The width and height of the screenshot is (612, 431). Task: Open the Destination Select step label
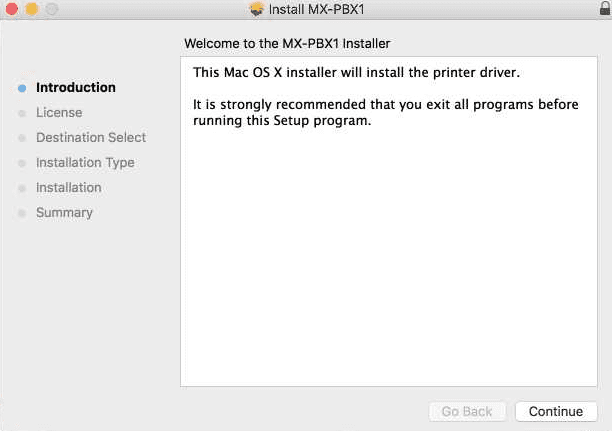[91, 138]
